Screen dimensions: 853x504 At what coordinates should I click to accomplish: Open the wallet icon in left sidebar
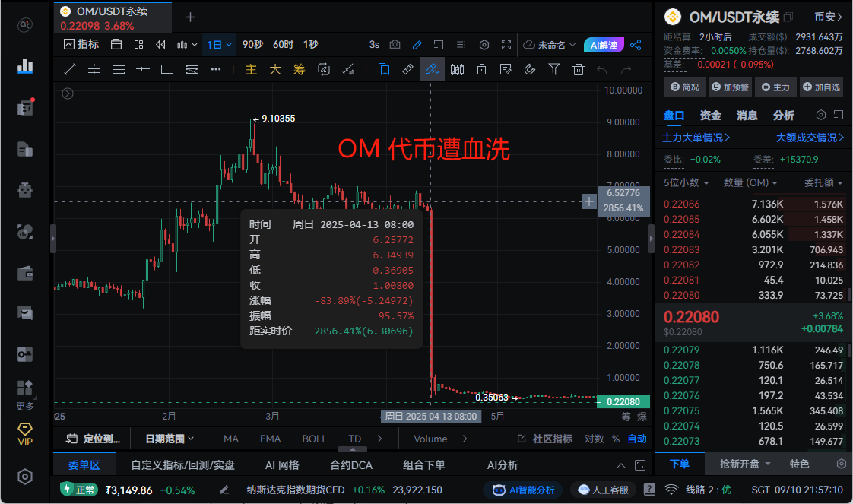[25, 274]
